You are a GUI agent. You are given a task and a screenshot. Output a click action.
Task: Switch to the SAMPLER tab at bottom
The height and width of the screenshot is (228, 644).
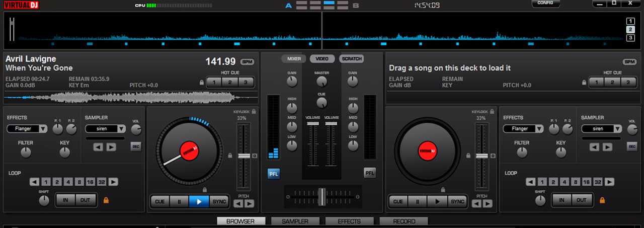[295, 221]
